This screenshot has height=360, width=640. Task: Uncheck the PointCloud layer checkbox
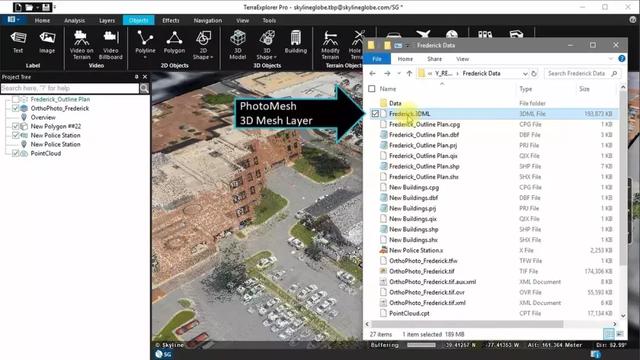tap(16, 153)
